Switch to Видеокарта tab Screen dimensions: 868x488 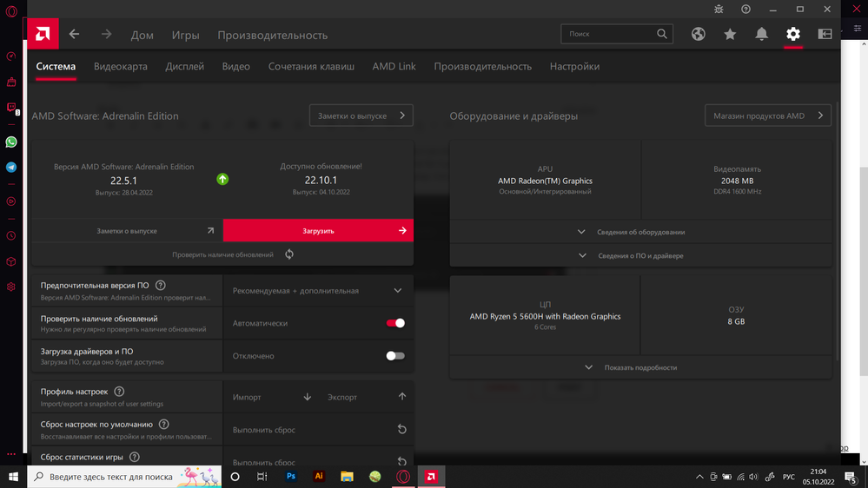(x=121, y=66)
